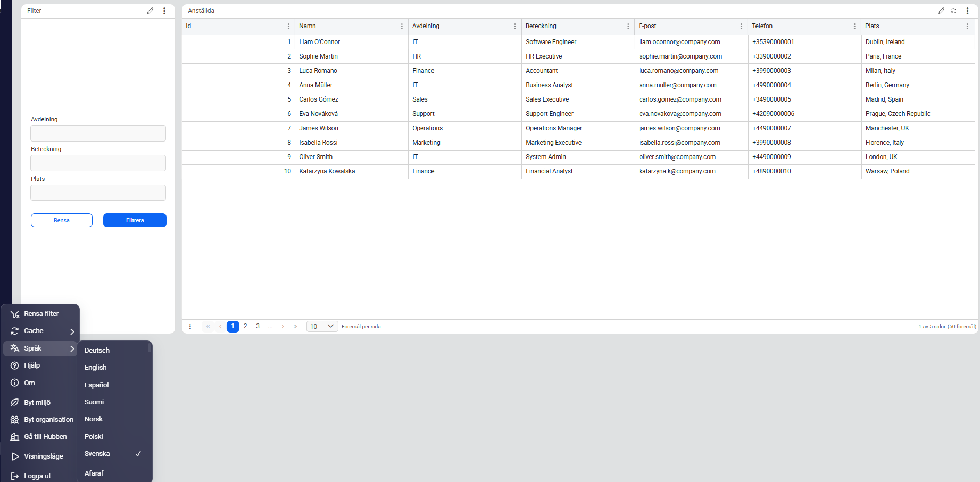Image resolution: width=980 pixels, height=482 pixels.
Task: Click the edit pencil icon in Filter panel
Action: (x=150, y=11)
